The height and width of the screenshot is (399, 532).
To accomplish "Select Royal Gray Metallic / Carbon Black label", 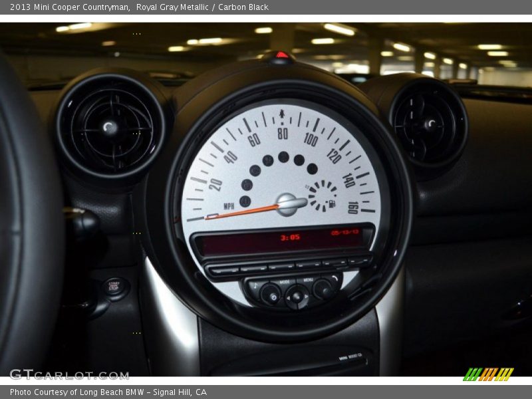I will coord(201,7).
